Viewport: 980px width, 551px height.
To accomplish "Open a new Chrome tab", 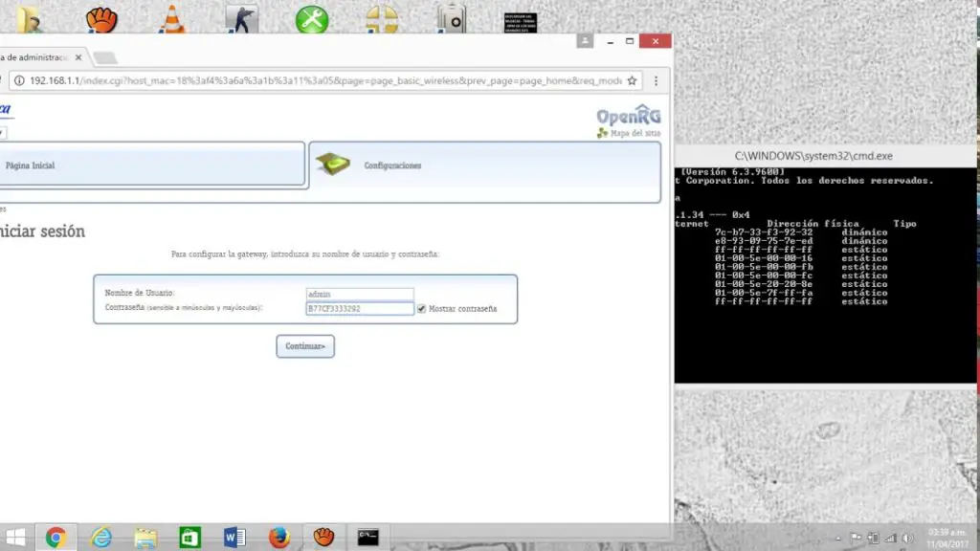I will click(105, 57).
